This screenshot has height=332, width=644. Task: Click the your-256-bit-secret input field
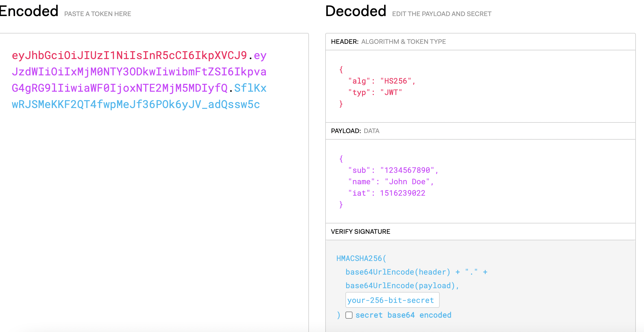pyautogui.click(x=392, y=300)
